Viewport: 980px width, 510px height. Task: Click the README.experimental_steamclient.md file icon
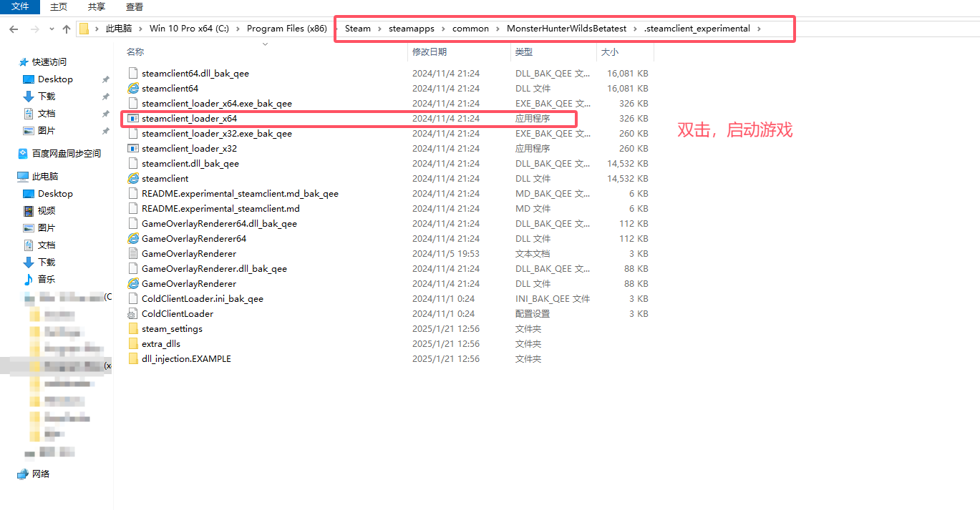pyautogui.click(x=133, y=209)
